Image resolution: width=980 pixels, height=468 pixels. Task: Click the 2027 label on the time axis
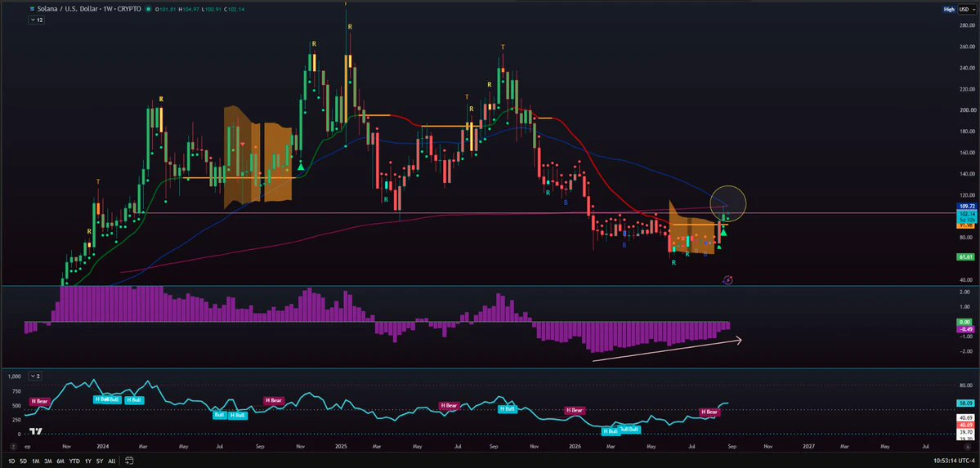pyautogui.click(x=808, y=447)
